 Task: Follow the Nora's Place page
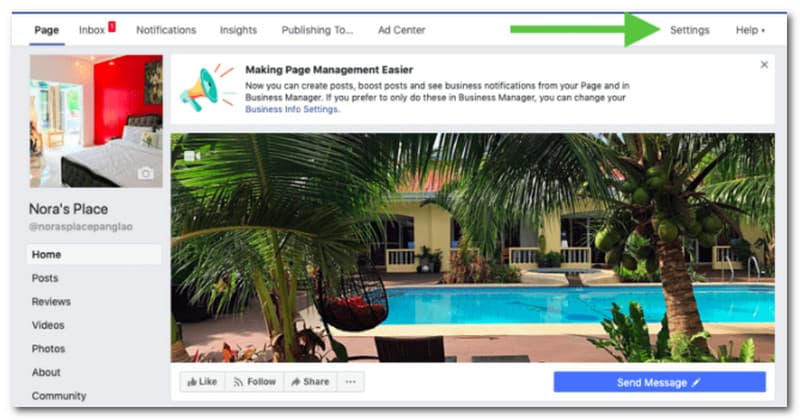pos(254,382)
